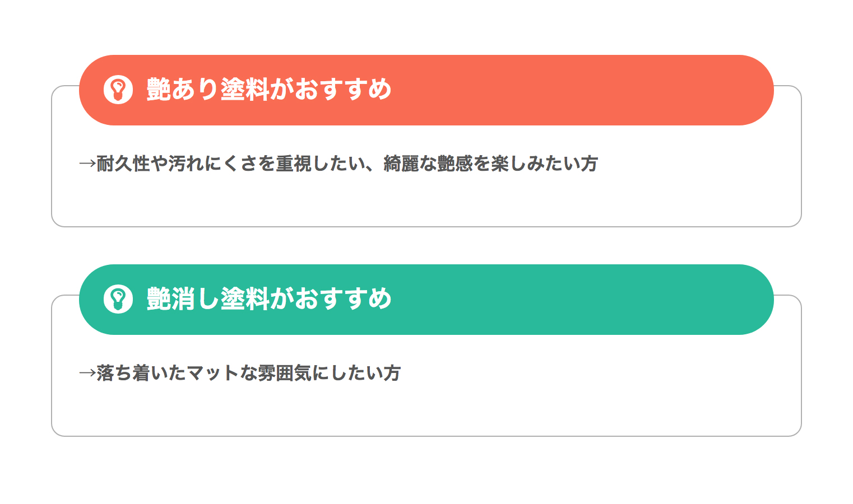This screenshot has width=853, height=504.
Task: Click the arrow before 落ち着いたマット
Action: pos(87,374)
